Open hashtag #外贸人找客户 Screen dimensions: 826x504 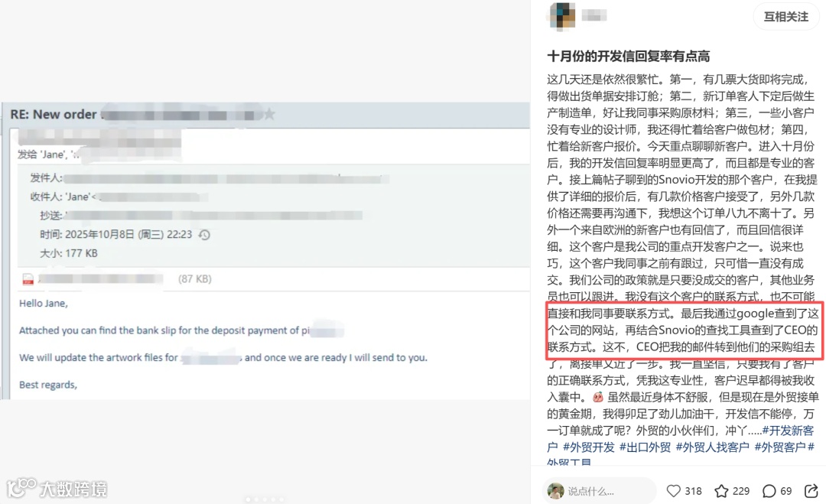[712, 447]
